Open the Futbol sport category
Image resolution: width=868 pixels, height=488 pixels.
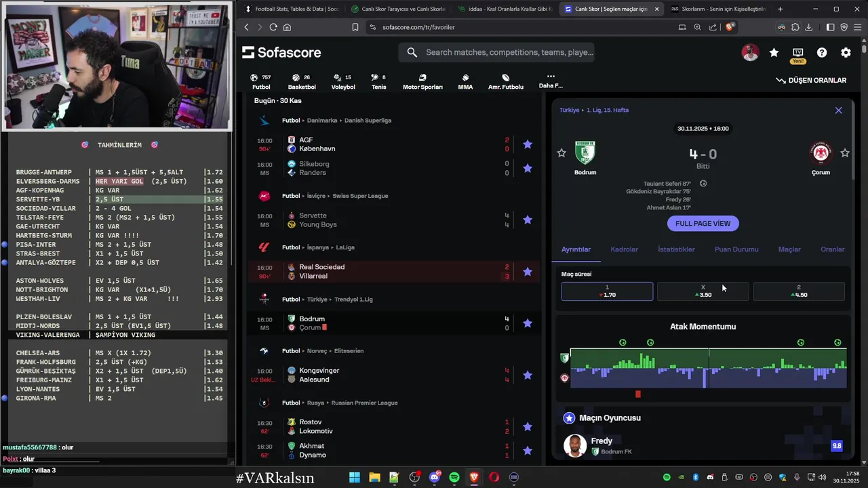pos(261,82)
